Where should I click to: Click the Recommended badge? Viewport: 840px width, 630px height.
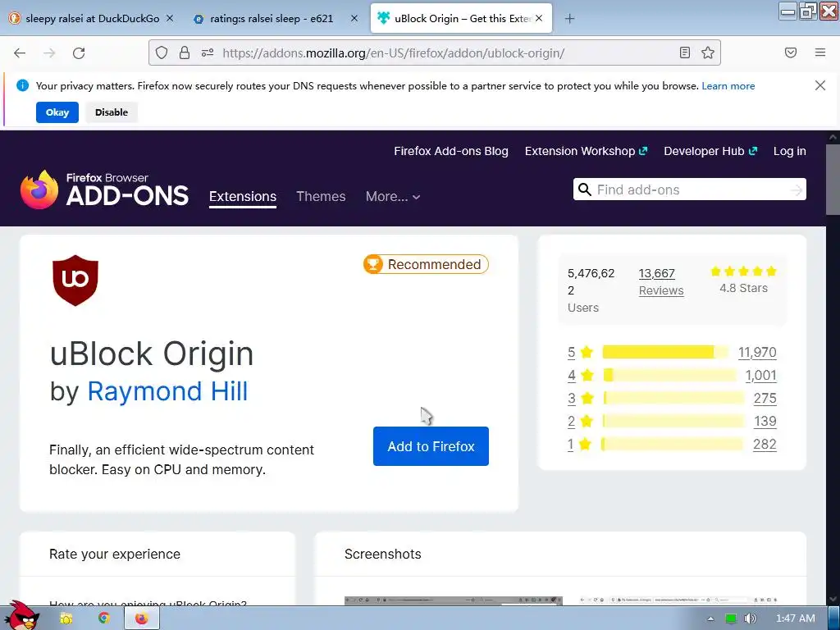point(426,264)
